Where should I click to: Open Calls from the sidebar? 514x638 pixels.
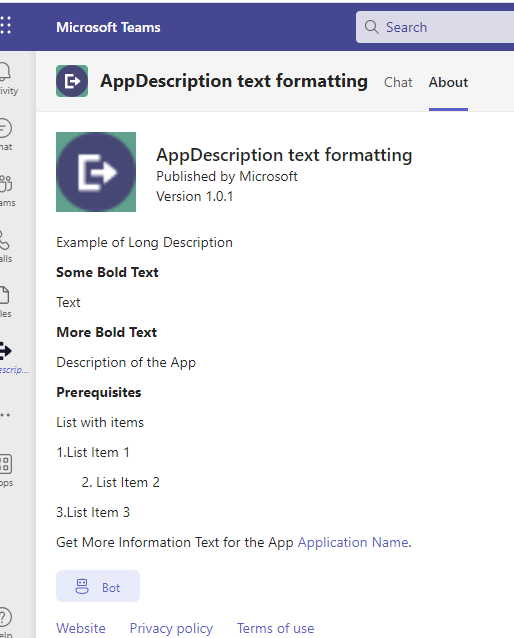coord(6,246)
